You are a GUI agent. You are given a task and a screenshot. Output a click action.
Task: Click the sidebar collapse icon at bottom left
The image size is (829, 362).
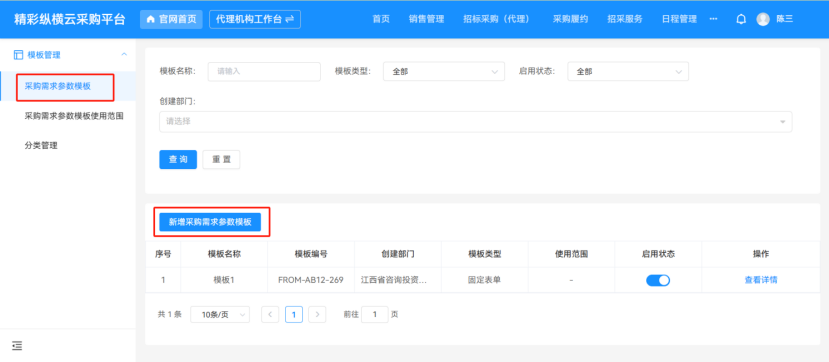[x=17, y=346]
